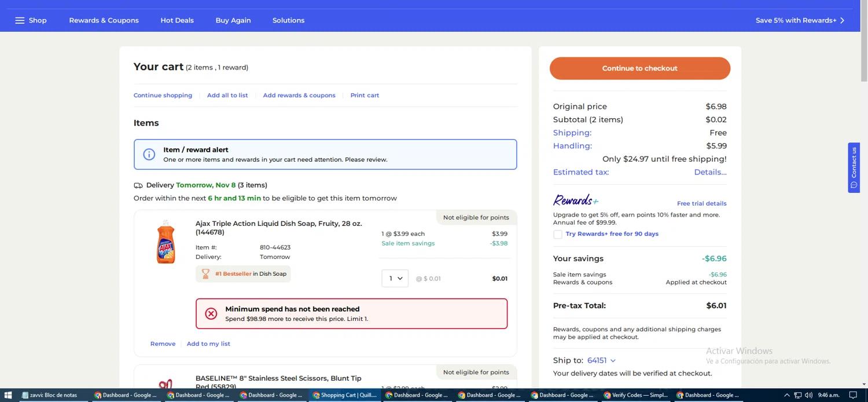
Task: Open Ajax quantity dropdown
Action: tap(395, 279)
